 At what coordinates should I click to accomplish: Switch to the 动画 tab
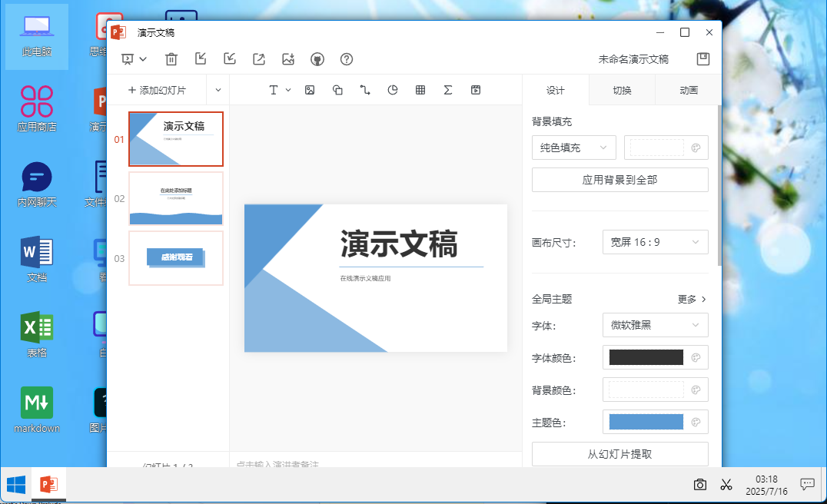tap(689, 90)
